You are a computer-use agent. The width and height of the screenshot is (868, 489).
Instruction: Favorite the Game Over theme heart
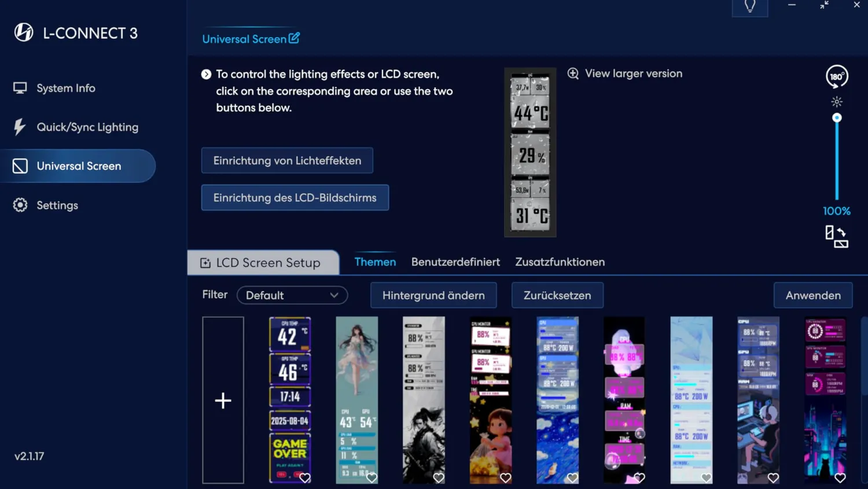[305, 477]
